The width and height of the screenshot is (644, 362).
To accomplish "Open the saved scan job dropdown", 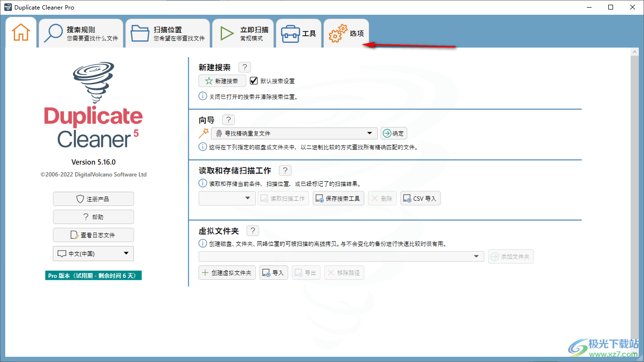I will 227,198.
